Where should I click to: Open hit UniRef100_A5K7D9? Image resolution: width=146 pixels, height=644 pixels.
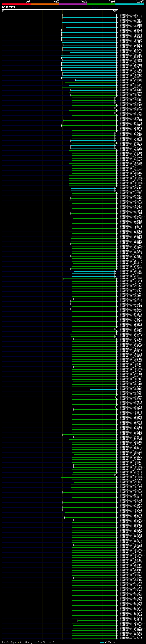pos(131,198)
